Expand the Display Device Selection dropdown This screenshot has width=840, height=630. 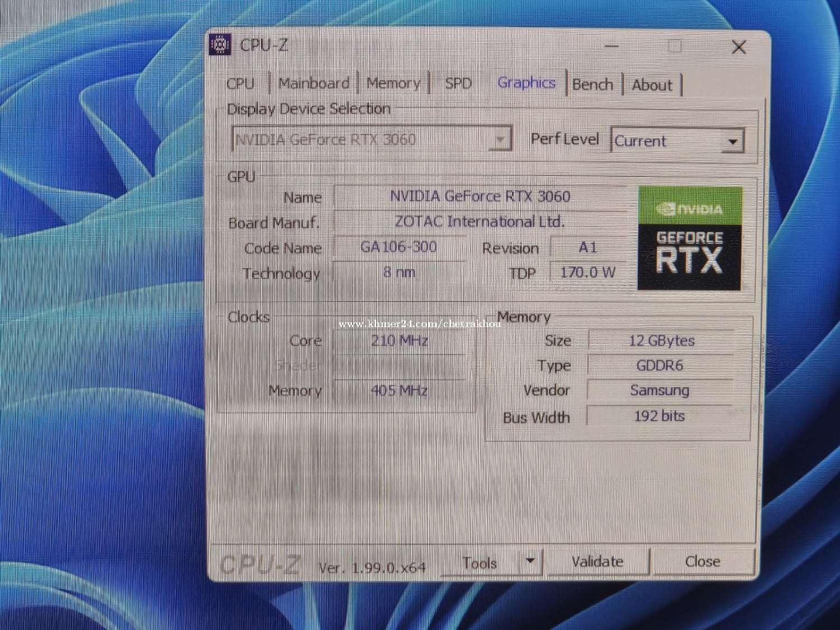coord(500,139)
